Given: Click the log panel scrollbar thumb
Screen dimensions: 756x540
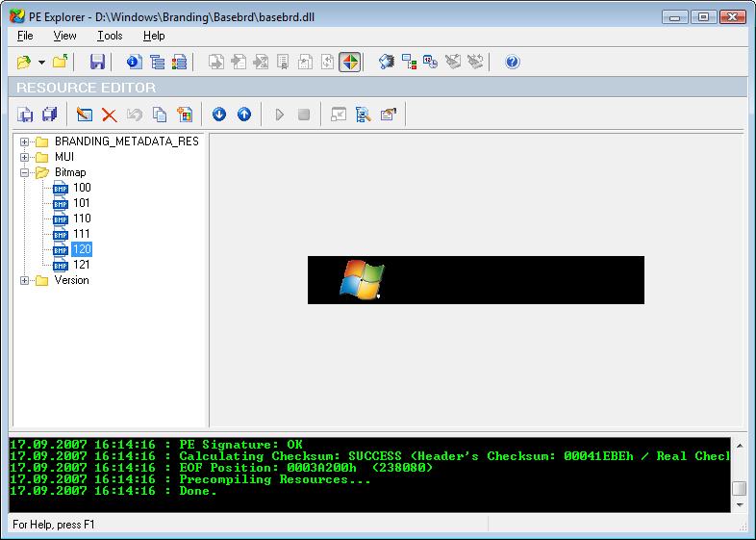Looking at the screenshot, I should click(x=739, y=488).
